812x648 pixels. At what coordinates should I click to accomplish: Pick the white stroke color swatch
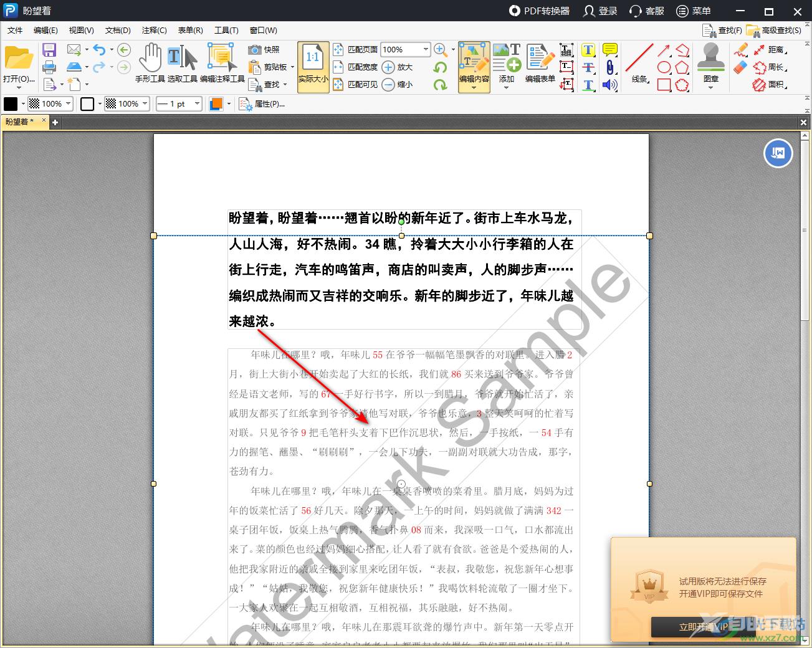(x=87, y=104)
